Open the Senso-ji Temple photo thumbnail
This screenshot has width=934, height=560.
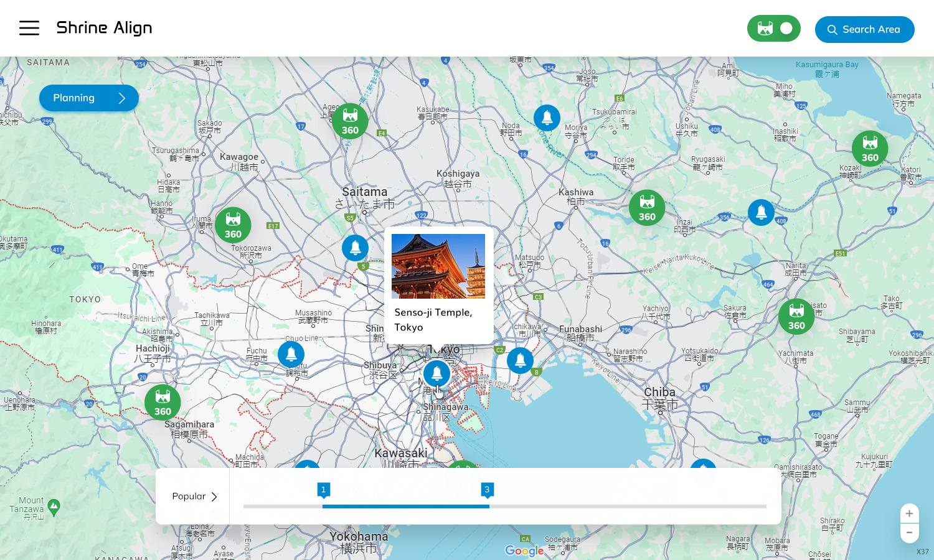pos(438,266)
